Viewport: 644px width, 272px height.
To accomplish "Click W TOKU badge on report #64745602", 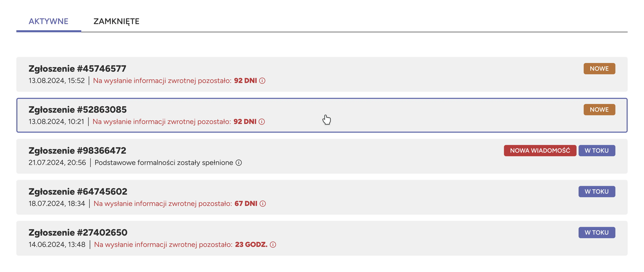I will [597, 192].
